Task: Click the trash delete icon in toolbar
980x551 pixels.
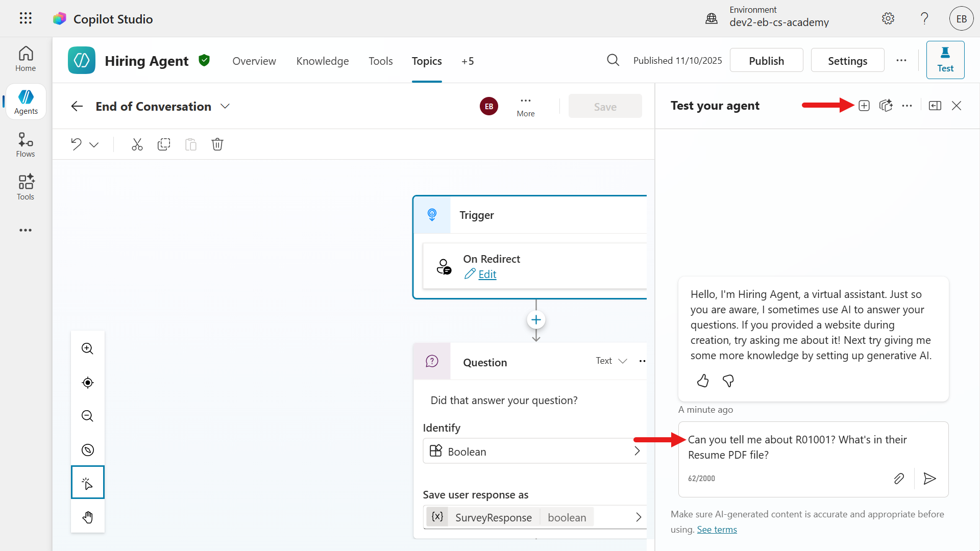Action: [x=217, y=144]
